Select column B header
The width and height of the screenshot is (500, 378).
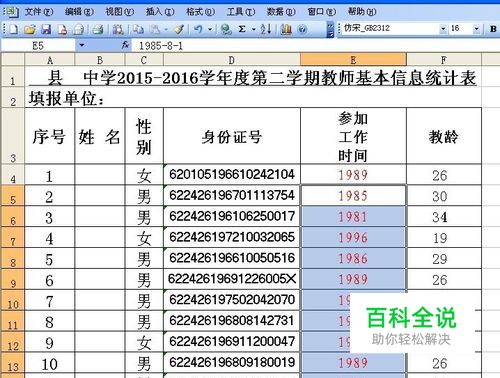click(x=100, y=60)
